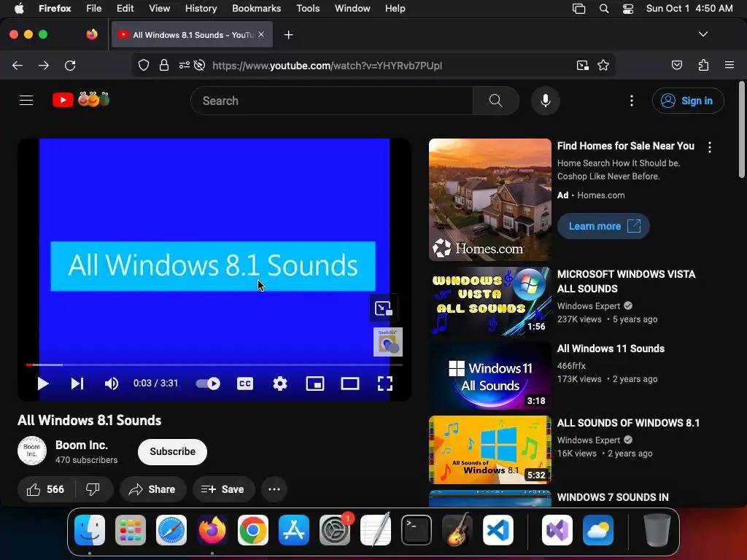Search with your voice microphone button
Screen dimensions: 747x560
(x=546, y=101)
